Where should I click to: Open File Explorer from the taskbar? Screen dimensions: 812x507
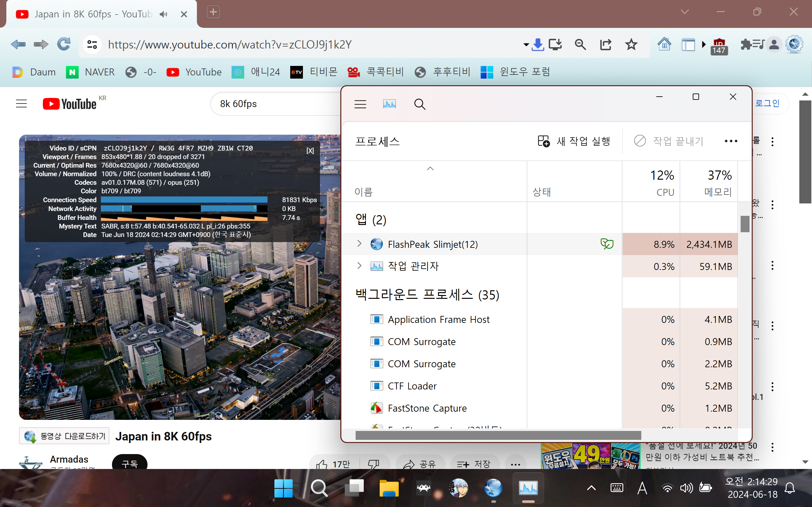(389, 488)
